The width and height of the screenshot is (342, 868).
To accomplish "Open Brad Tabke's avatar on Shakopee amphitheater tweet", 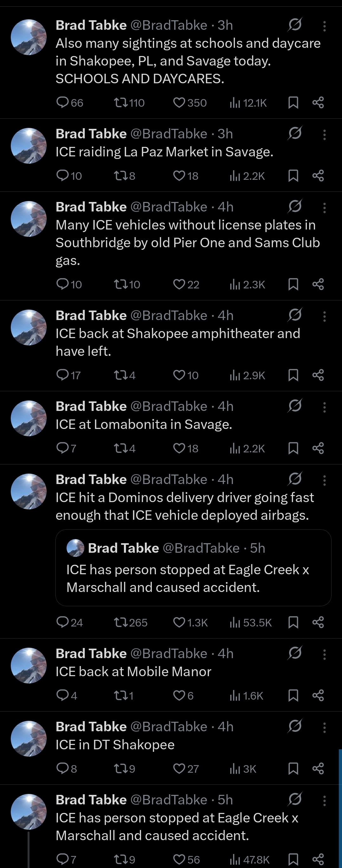I will [x=29, y=327].
